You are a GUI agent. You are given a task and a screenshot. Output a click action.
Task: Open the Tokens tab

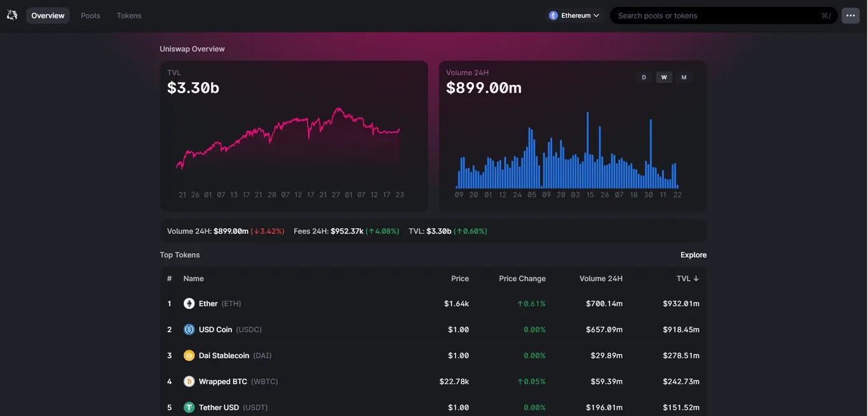[x=129, y=15]
